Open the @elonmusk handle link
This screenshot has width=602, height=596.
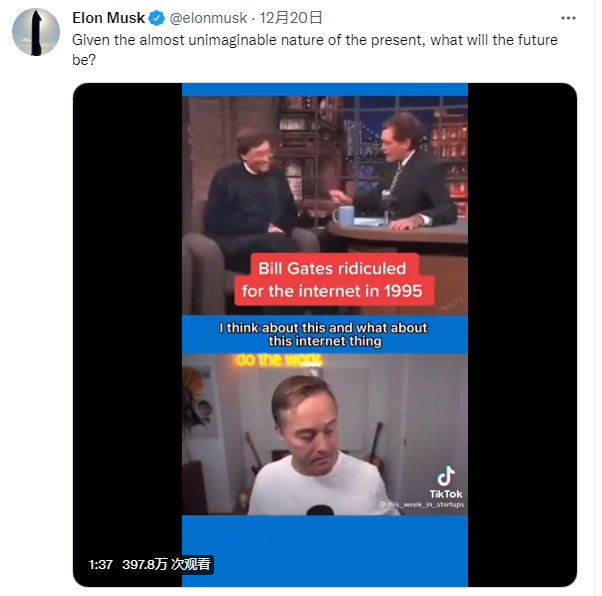(208, 19)
